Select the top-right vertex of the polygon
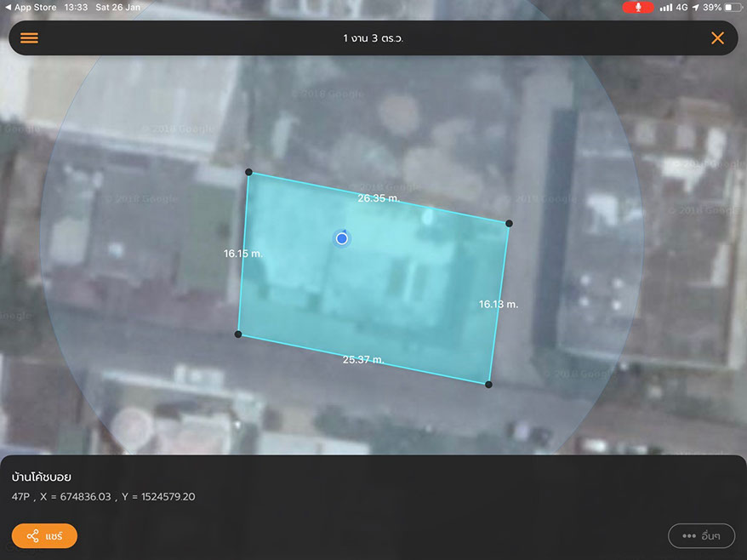 (509, 223)
